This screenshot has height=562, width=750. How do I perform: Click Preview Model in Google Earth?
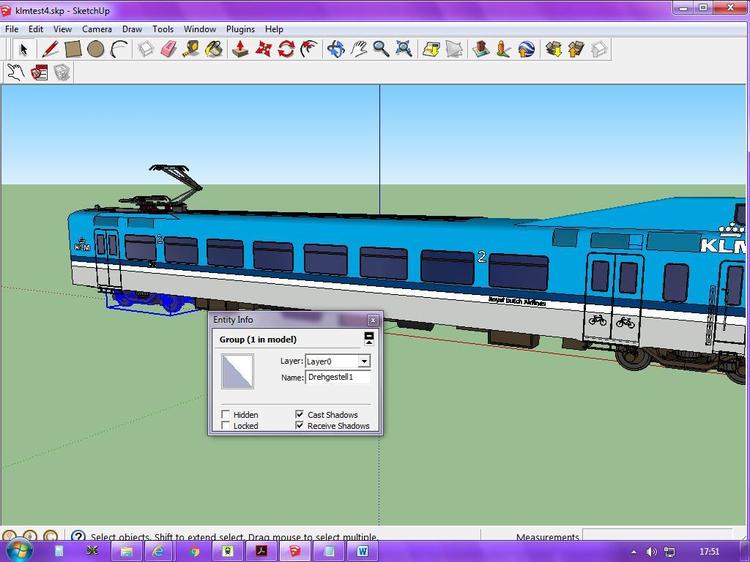pyautogui.click(x=526, y=49)
